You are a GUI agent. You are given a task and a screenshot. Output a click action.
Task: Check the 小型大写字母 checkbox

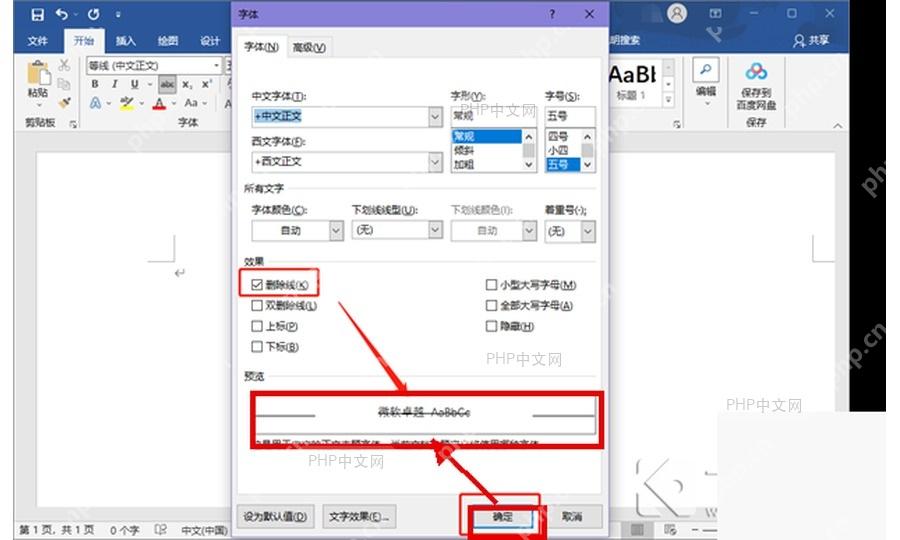click(491, 285)
